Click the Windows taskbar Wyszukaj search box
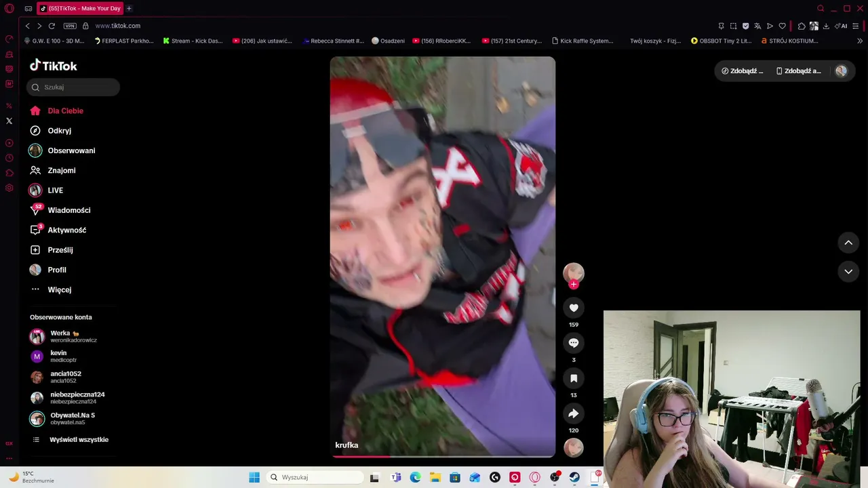Viewport: 868px width, 488px height. click(x=315, y=477)
